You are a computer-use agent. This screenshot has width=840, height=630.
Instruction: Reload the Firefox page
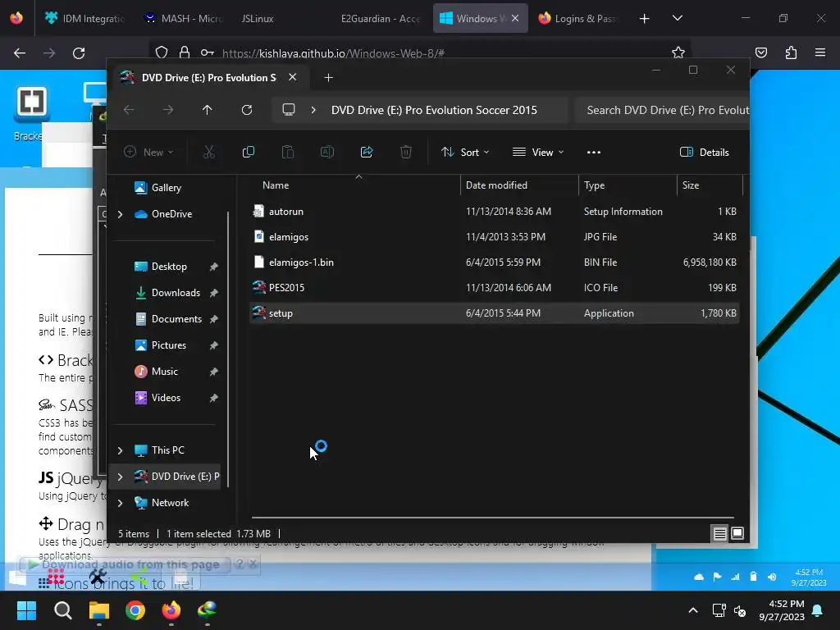pyautogui.click(x=79, y=53)
